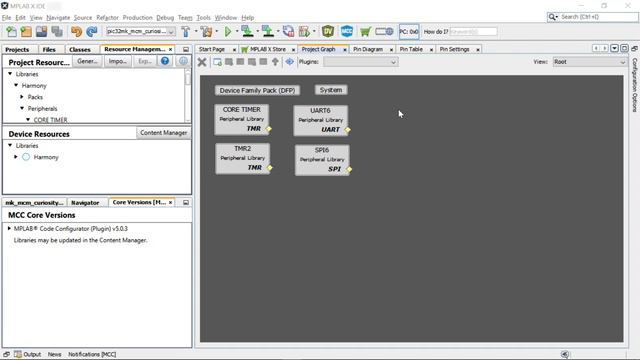Select Device Family Pack (DFP) block
Image resolution: width=640 pixels, height=360 pixels.
tap(257, 90)
